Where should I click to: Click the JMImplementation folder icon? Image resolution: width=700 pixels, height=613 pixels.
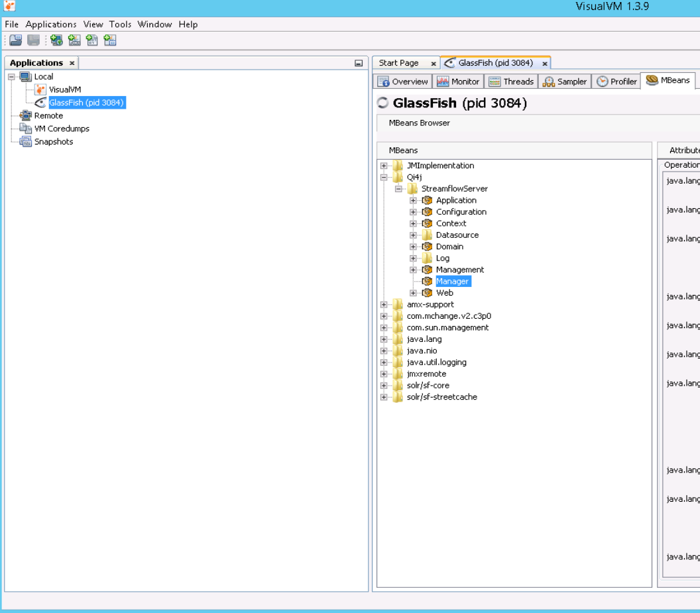click(398, 165)
